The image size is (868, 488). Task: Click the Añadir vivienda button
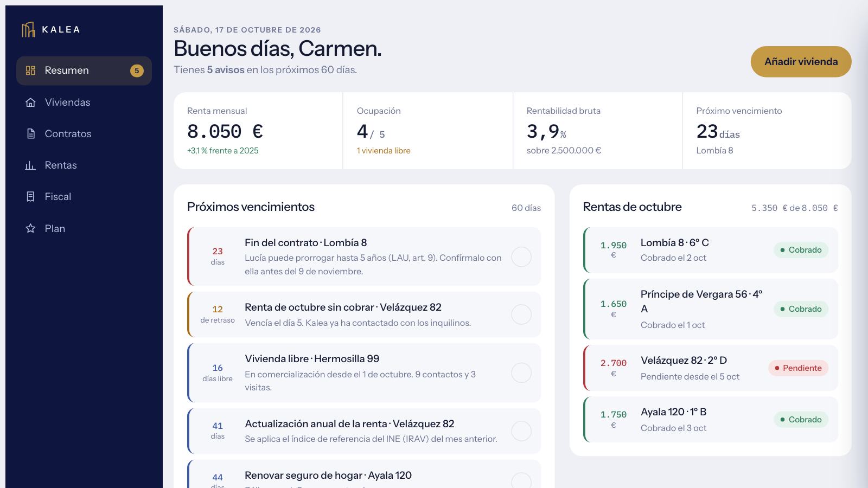[801, 62]
